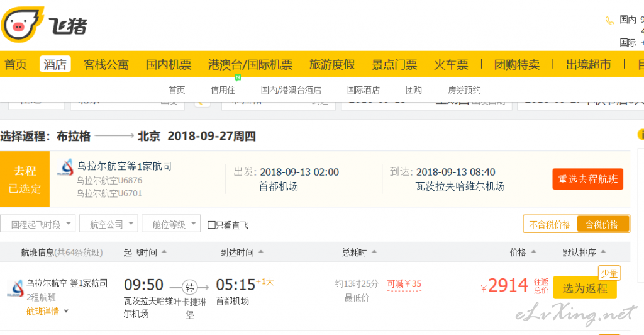Click arrival time 05:15
The image size is (644, 335).
click(236, 285)
